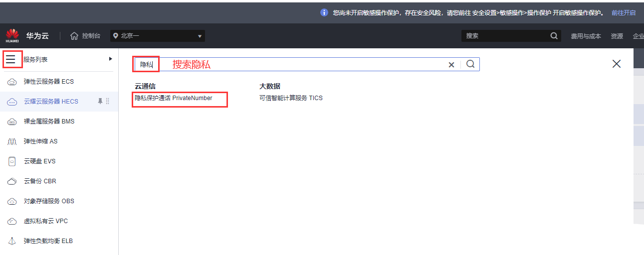Open 可信智能计算服务 TICS service
This screenshot has width=644, height=255.
[x=291, y=98]
